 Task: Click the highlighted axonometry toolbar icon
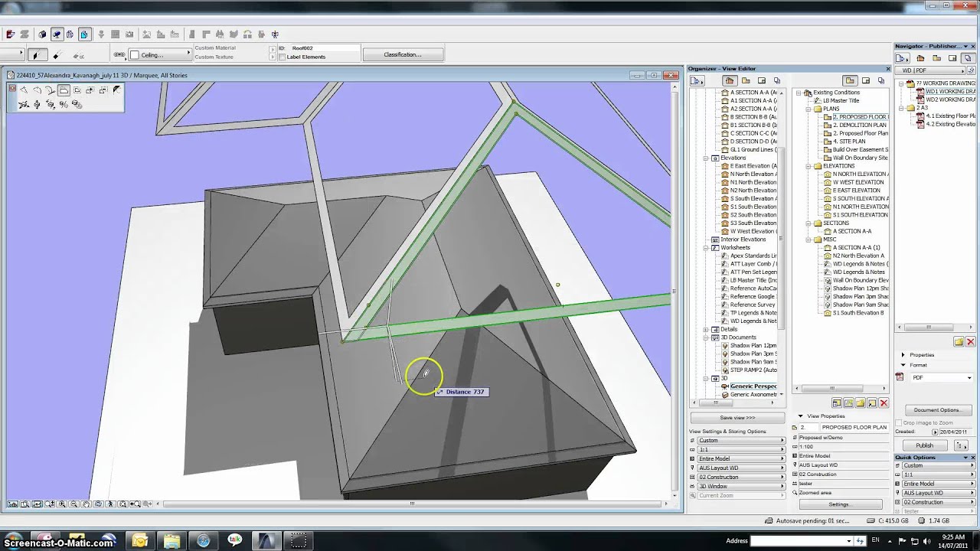pos(84,34)
